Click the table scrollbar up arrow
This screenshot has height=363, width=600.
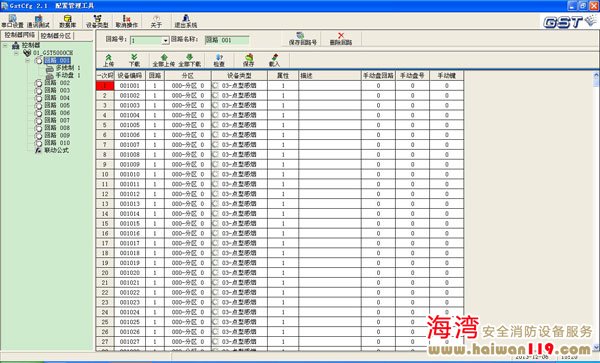tap(596, 75)
